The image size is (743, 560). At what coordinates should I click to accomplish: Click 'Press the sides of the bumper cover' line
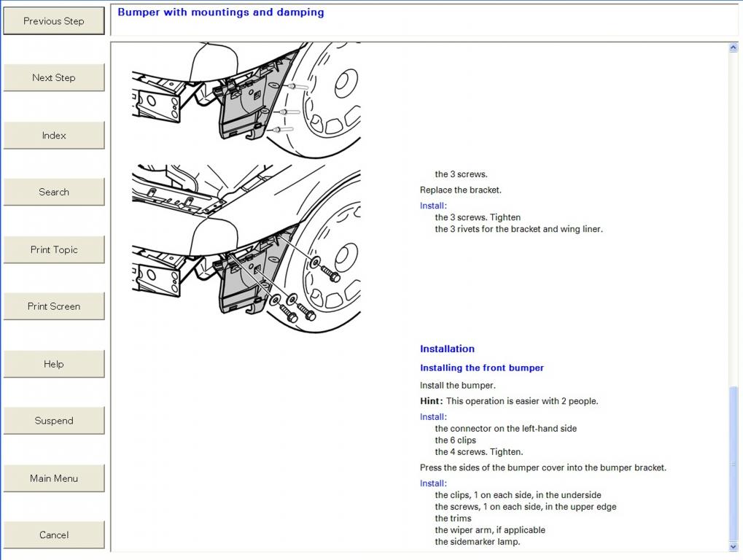coord(543,467)
